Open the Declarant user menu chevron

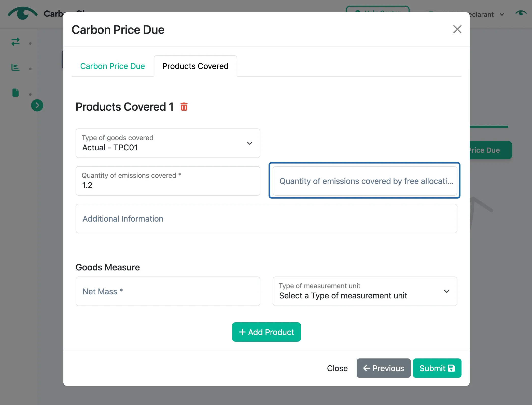coord(502,15)
